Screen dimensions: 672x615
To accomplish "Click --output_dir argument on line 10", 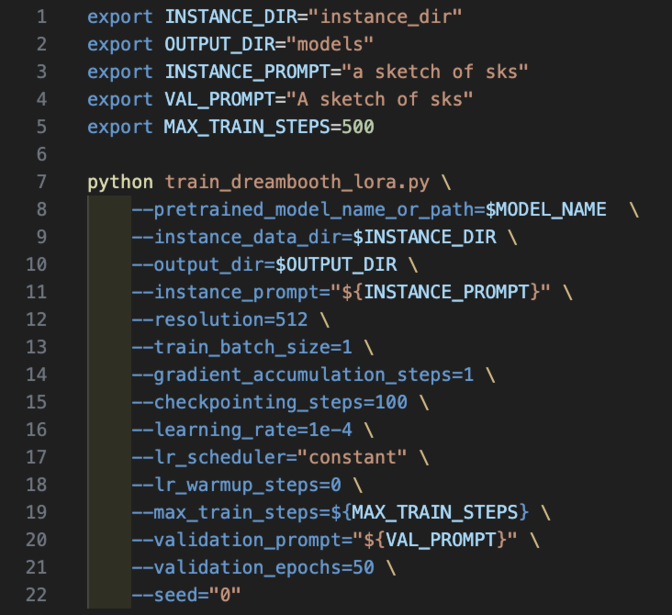I will [198, 264].
